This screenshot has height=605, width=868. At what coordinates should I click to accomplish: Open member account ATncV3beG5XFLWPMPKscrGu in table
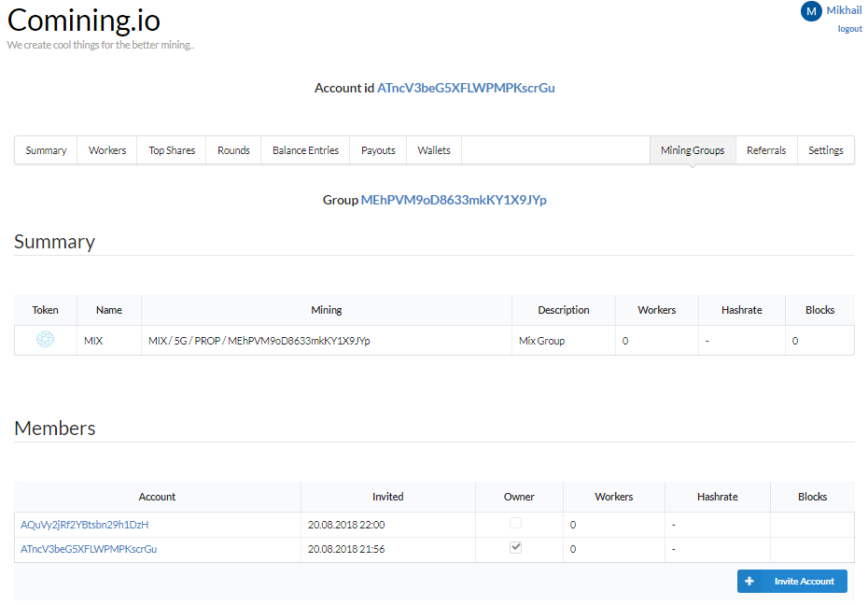[89, 549]
